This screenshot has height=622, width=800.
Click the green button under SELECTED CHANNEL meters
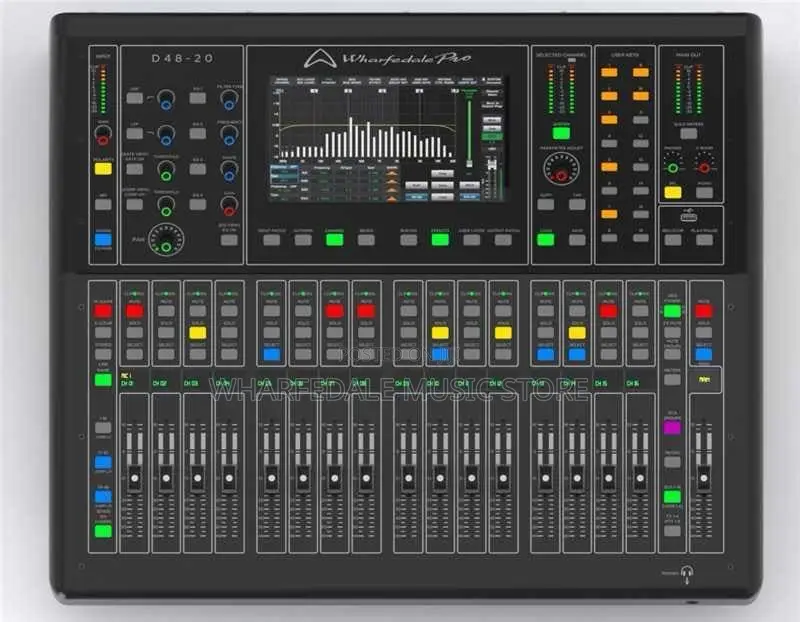point(561,133)
